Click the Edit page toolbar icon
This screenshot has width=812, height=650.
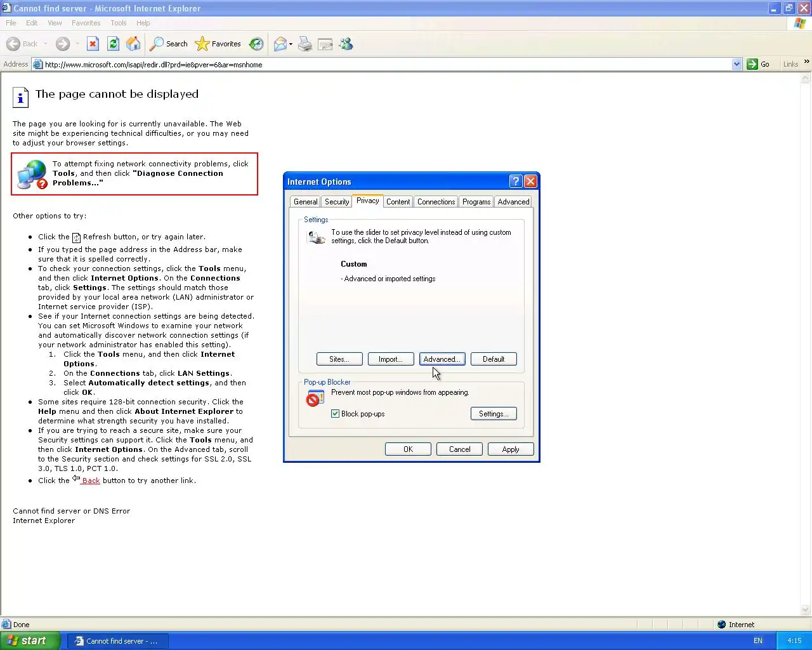(325, 44)
